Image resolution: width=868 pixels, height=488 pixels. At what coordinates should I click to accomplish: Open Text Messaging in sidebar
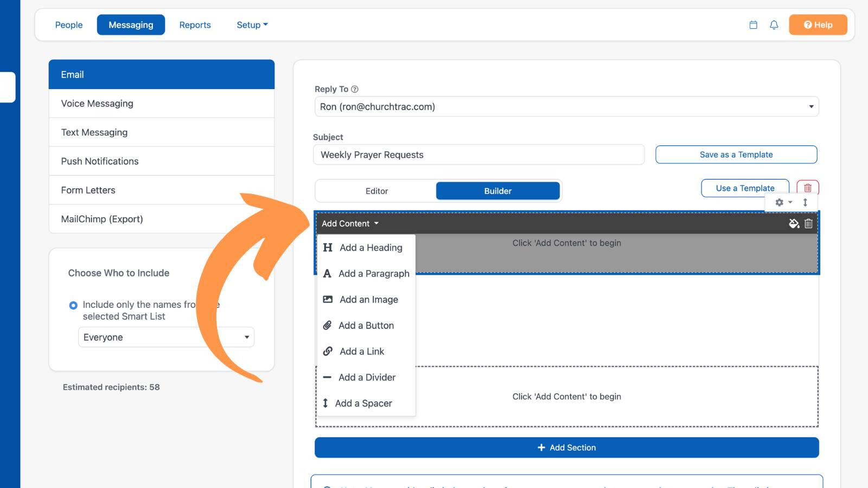(x=162, y=132)
